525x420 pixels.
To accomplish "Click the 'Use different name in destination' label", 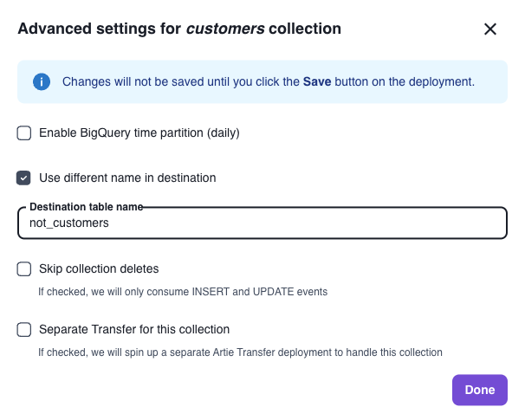I will [127, 178].
